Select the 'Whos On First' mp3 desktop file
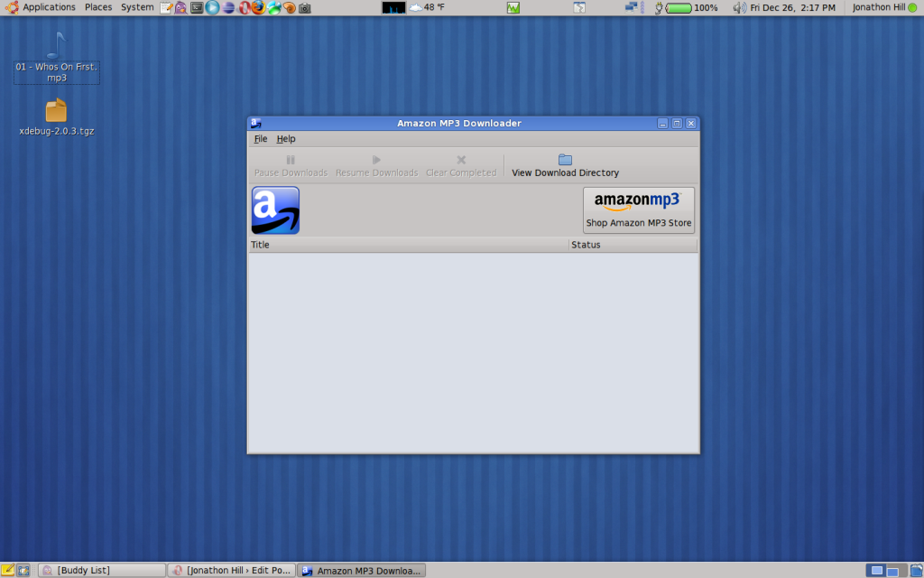Image resolution: width=924 pixels, height=578 pixels. 57,58
